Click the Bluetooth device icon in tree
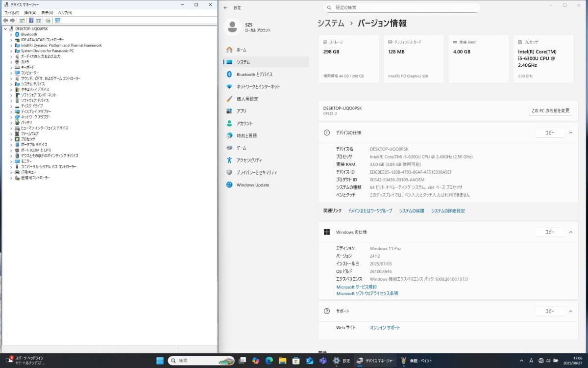 click(17, 34)
